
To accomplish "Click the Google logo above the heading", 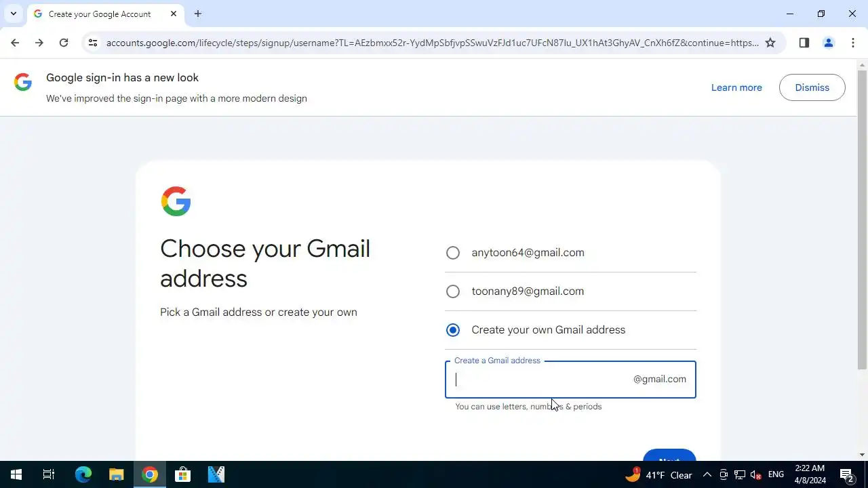I will (176, 201).
